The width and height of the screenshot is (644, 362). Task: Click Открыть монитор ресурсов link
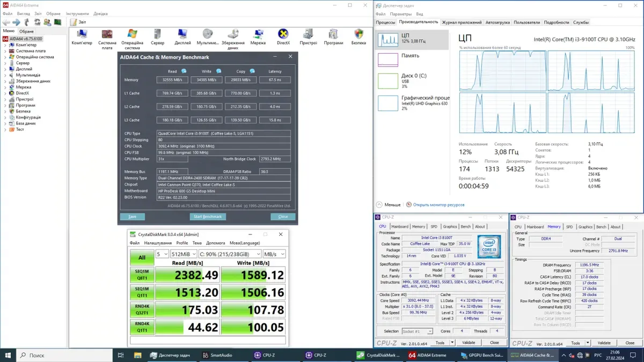click(x=438, y=204)
